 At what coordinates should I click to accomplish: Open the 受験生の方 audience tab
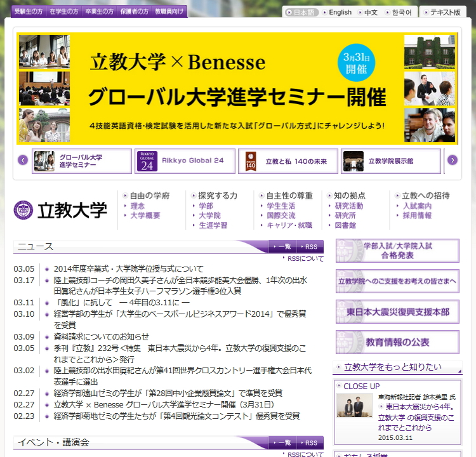click(x=29, y=11)
